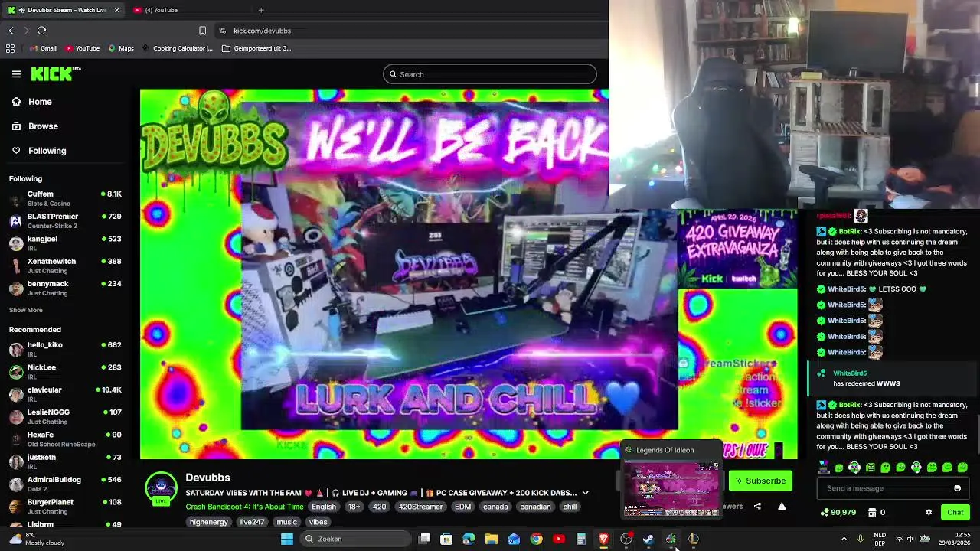980x551 pixels.
Task: Open the Kick sidebar hamburger menu
Action: 16,74
